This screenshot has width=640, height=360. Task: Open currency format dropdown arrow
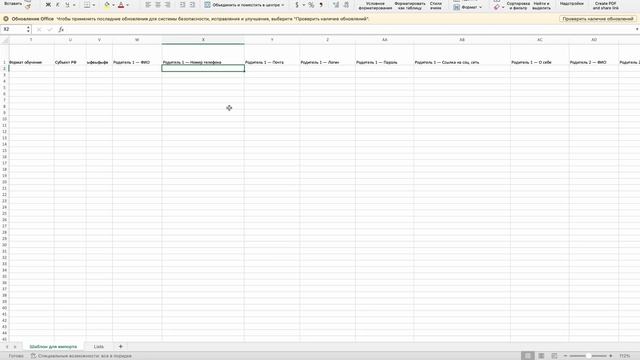(x=304, y=5)
